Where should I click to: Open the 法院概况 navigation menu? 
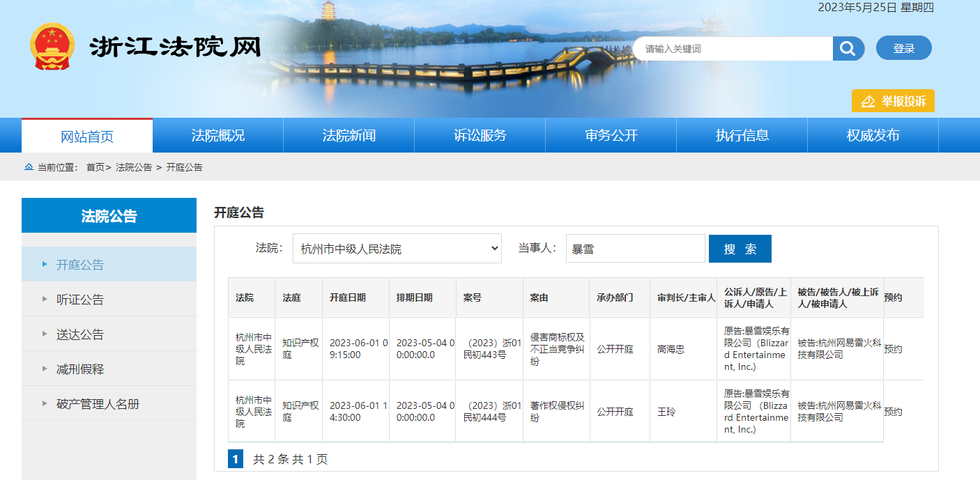[217, 135]
